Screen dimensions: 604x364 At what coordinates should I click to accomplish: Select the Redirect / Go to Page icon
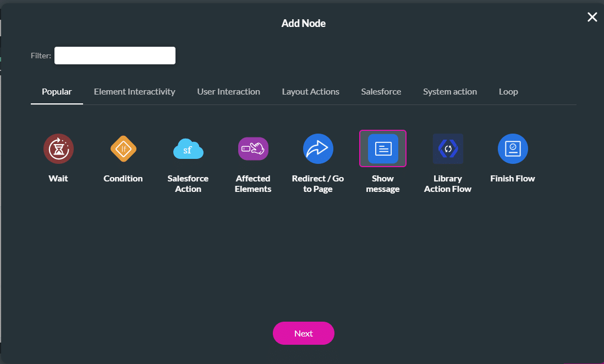pos(318,148)
